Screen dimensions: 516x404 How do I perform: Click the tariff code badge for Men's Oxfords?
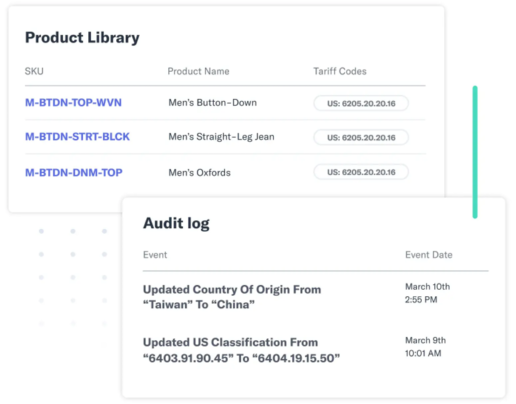click(361, 172)
